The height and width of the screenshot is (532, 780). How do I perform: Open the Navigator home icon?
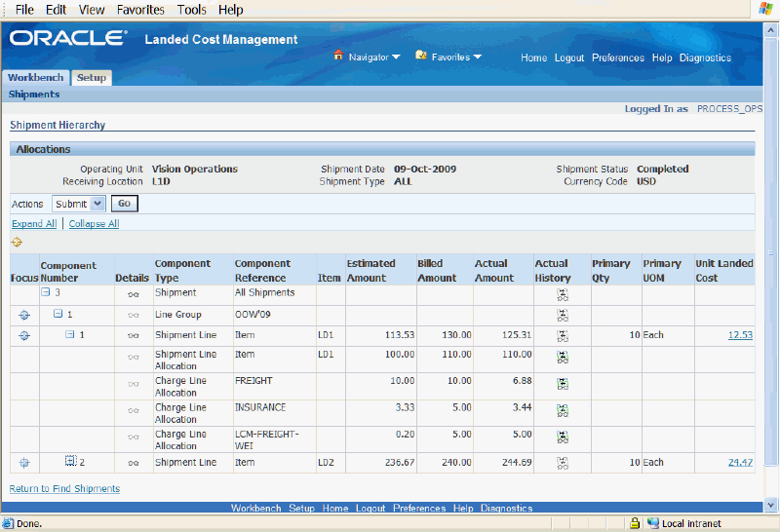pyautogui.click(x=338, y=55)
